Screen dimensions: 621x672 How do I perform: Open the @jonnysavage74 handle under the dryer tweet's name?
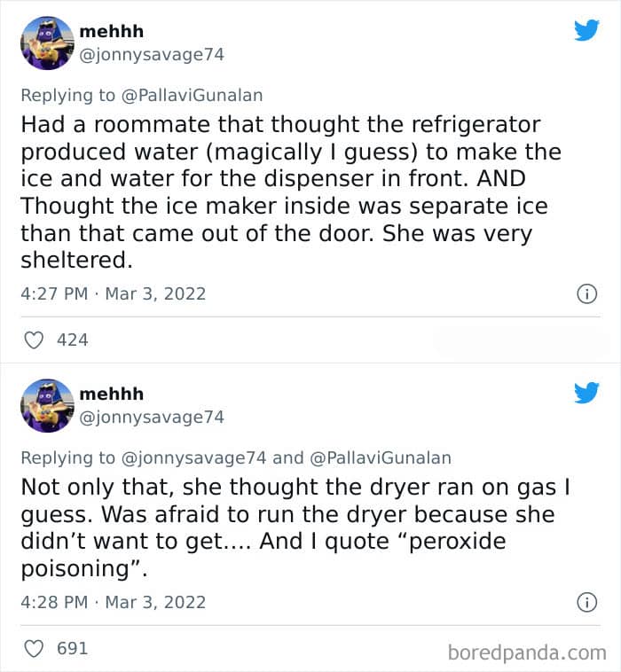152,417
